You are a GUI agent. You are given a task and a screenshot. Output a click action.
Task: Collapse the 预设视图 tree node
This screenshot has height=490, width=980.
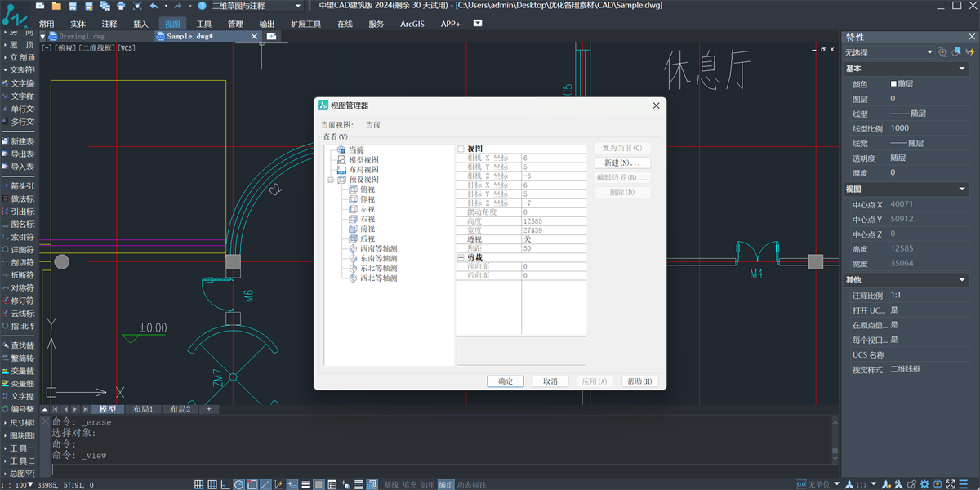pos(331,180)
